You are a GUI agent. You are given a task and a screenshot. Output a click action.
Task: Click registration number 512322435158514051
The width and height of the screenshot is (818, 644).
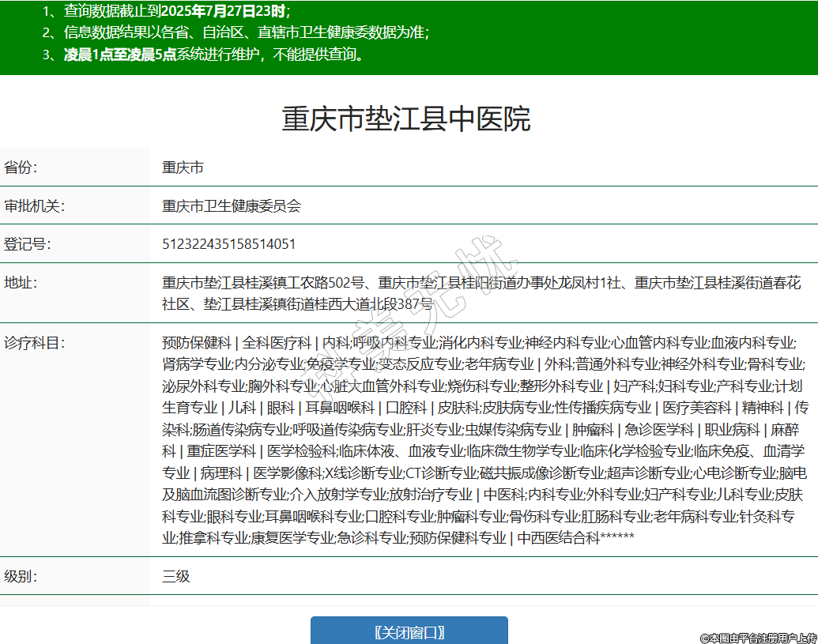click(x=229, y=244)
